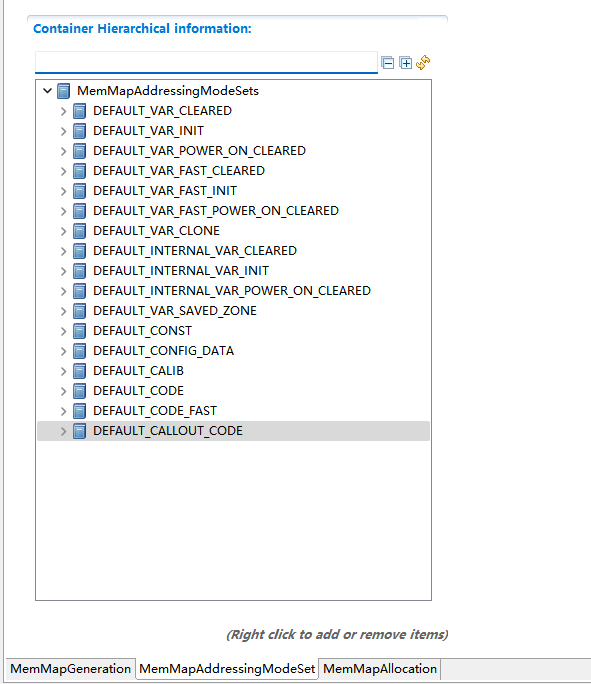Select the DEFAULT_CODE_FAST tree item

tap(155, 411)
